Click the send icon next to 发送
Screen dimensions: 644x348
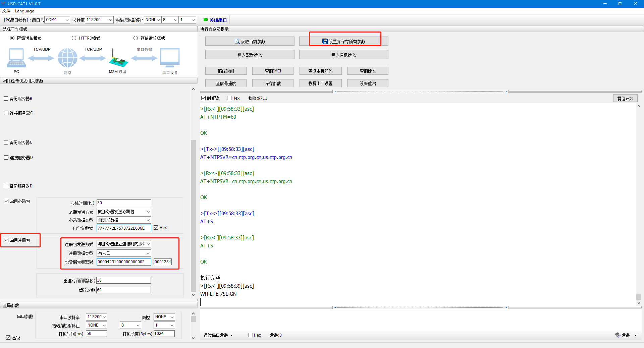(x=618, y=335)
